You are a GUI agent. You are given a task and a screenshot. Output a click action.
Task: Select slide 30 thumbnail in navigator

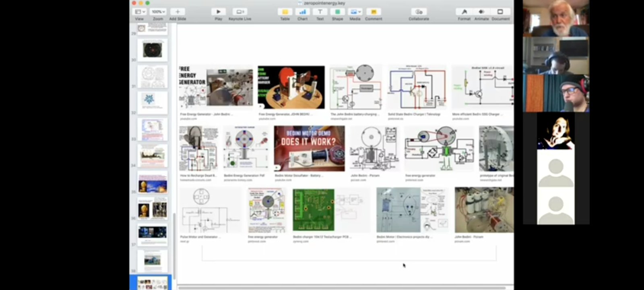(152, 50)
